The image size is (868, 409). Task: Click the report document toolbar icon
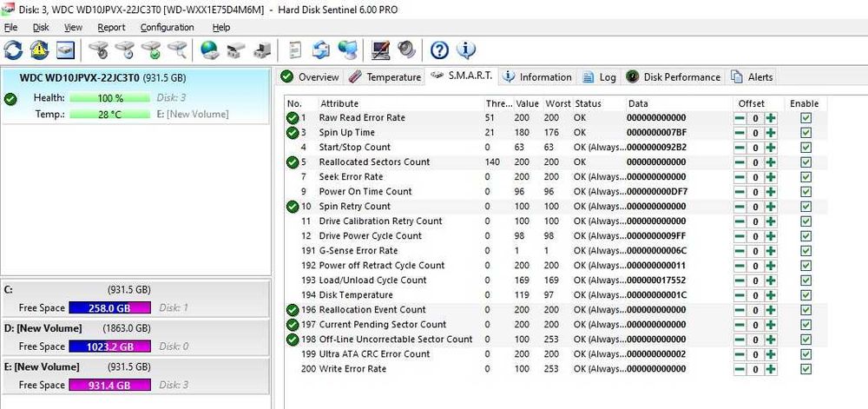(x=296, y=50)
